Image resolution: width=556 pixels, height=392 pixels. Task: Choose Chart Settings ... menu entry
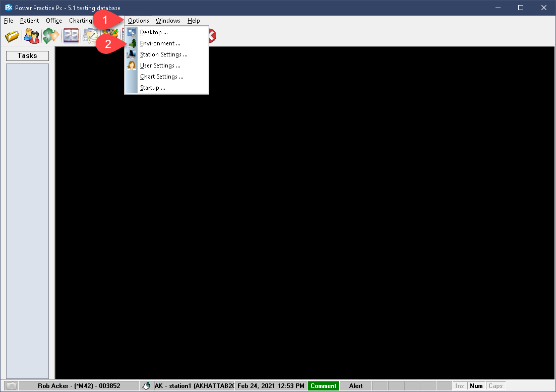(x=167, y=77)
